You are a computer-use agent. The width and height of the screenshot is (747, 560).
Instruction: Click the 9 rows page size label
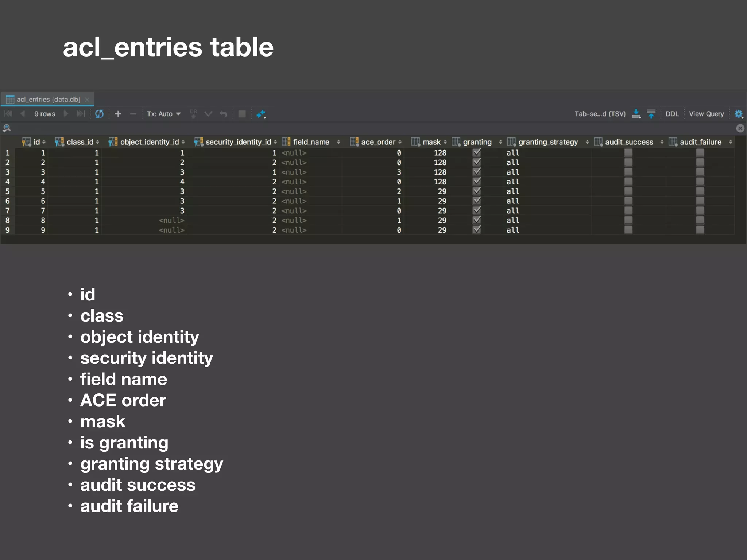[44, 114]
